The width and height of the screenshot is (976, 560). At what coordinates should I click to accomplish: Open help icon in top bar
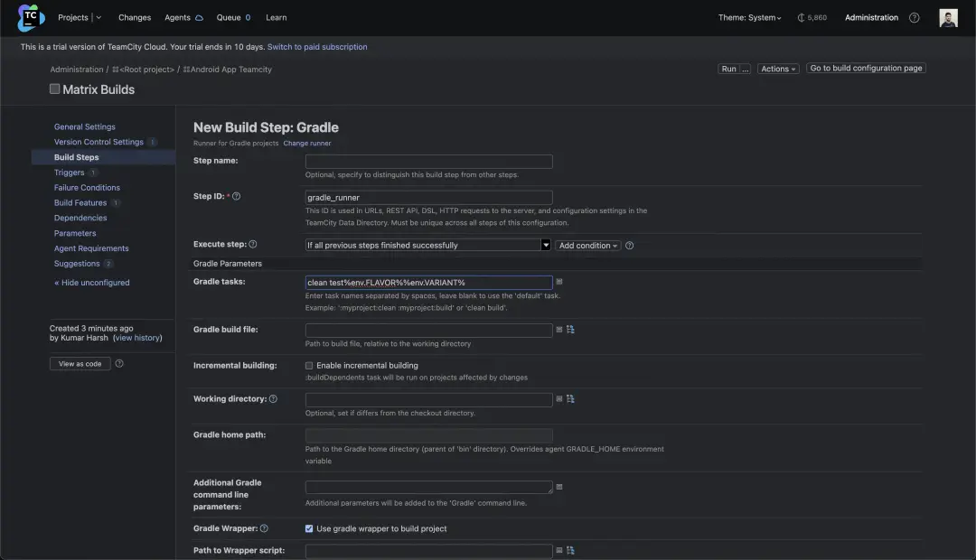pos(914,18)
